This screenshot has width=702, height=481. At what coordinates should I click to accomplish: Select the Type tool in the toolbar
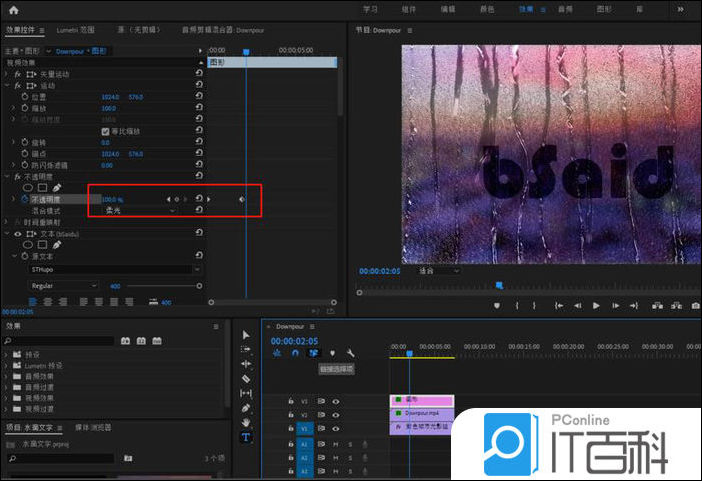246,437
